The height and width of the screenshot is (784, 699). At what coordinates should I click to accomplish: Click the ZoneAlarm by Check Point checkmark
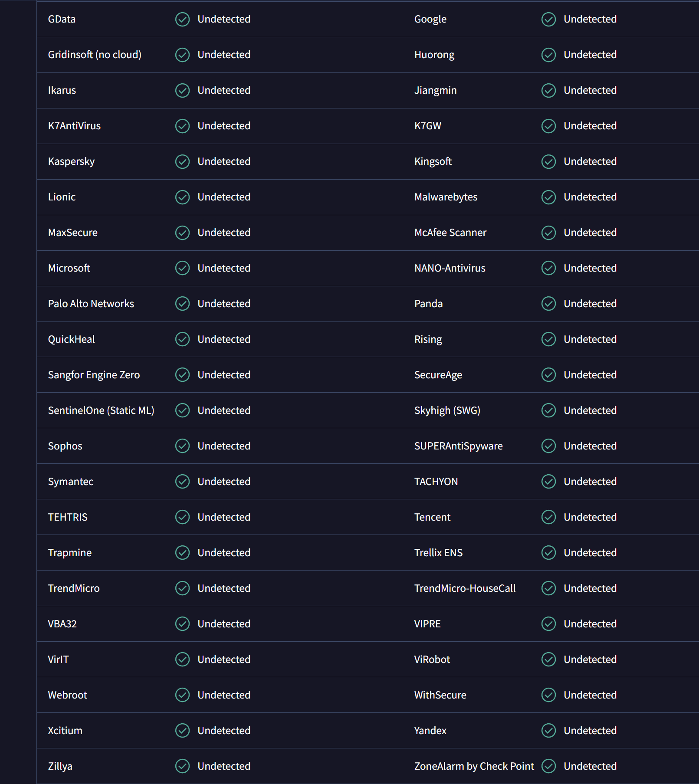coord(548,766)
